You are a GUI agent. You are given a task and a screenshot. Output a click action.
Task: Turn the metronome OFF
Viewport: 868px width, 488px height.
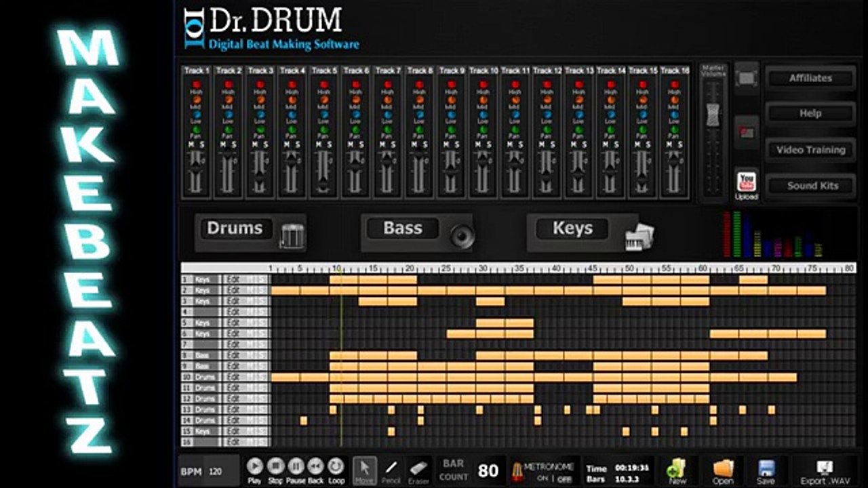(564, 479)
